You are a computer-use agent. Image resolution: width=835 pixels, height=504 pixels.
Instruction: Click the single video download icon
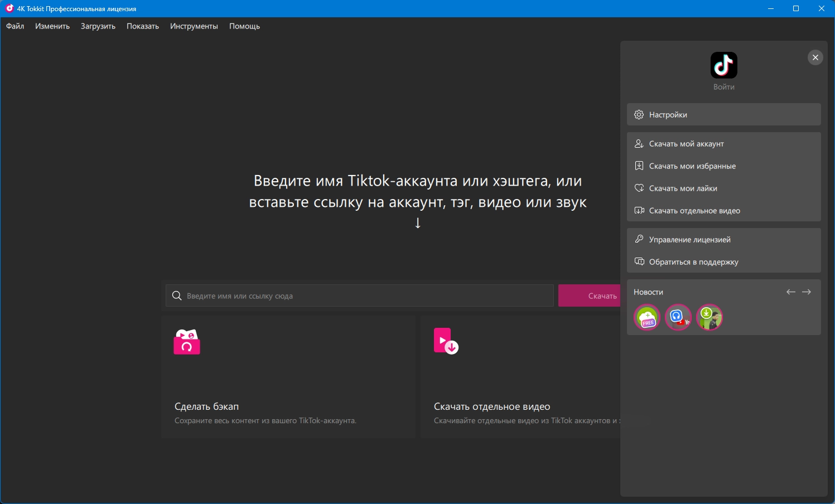pos(639,210)
